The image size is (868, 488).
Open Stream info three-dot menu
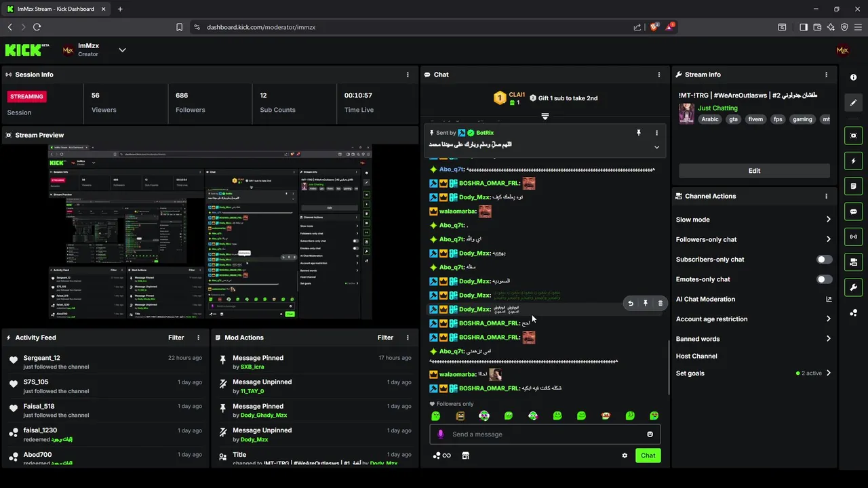click(x=826, y=75)
